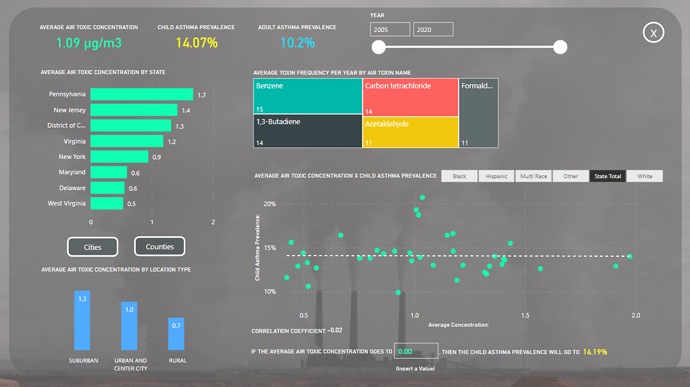Screen dimensions: 690x387
Task: Open the Cities drill-through button
Action: click(92, 247)
